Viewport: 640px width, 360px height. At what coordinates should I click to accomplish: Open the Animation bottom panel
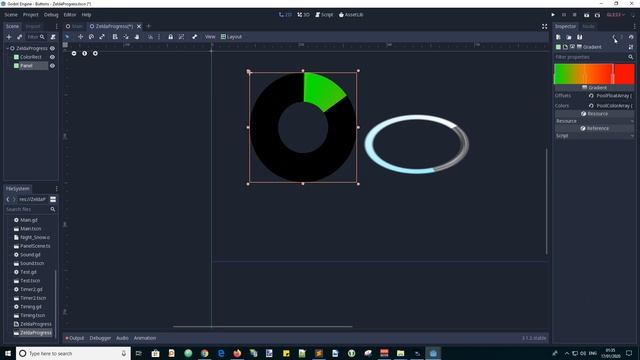[145, 338]
